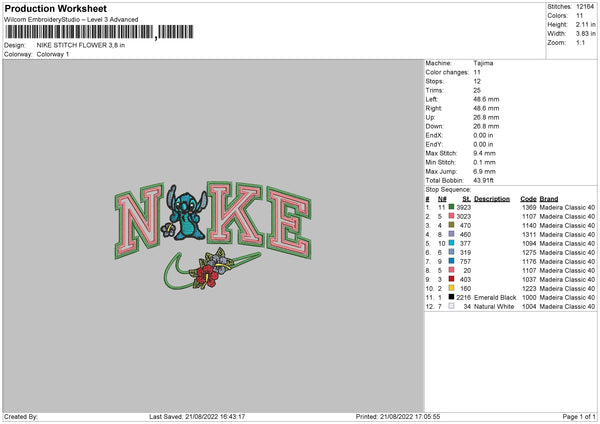Click the pink swatch for stop 8
The height and width of the screenshot is (424, 600).
[452, 270]
